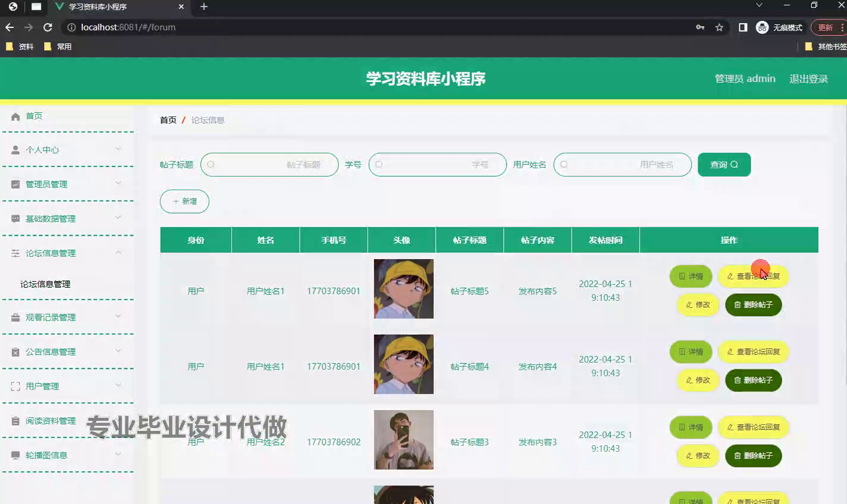Close the 学习资料库小程序 browser tab
Viewport: 847px width, 504px height.
tap(181, 7)
